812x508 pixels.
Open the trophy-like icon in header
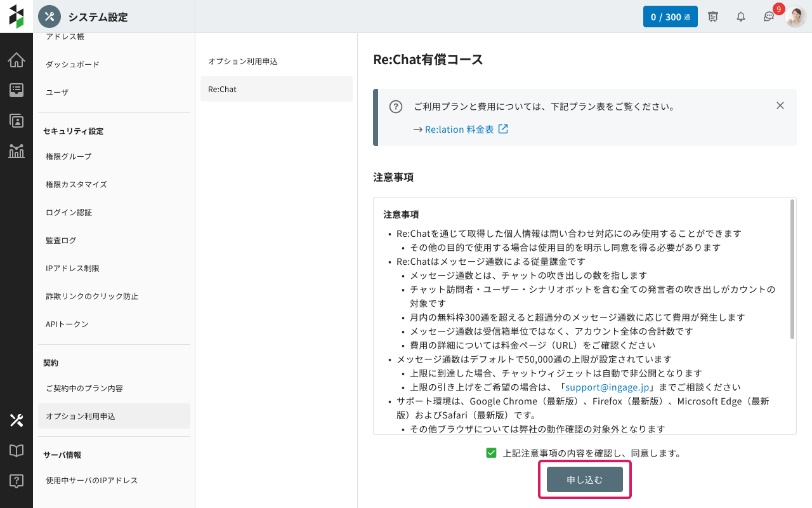pyautogui.click(x=713, y=17)
